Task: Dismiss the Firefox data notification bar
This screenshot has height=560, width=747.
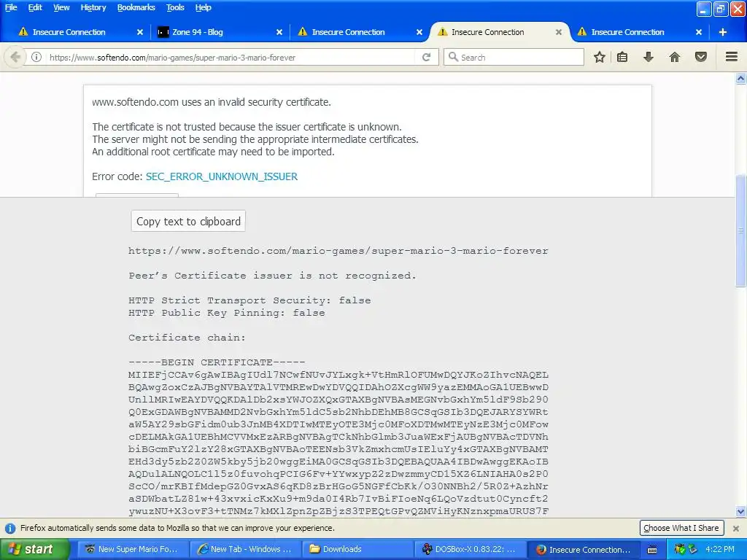Action: (x=736, y=529)
